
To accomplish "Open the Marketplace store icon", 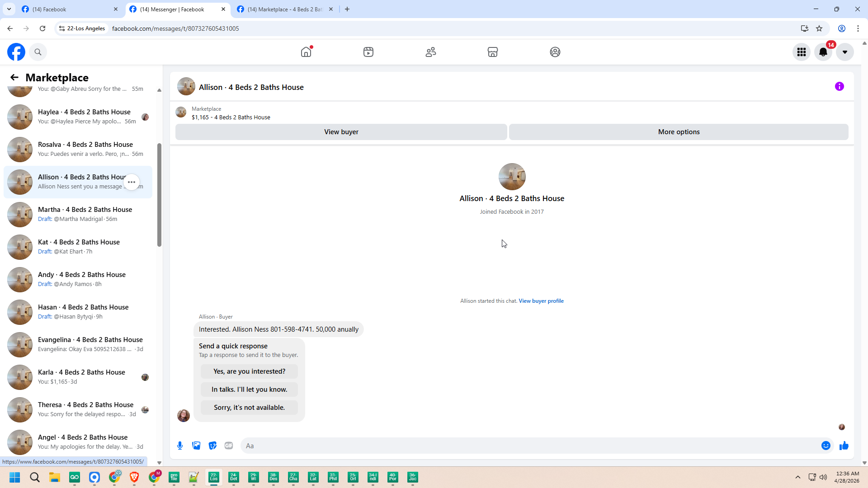I will click(493, 52).
